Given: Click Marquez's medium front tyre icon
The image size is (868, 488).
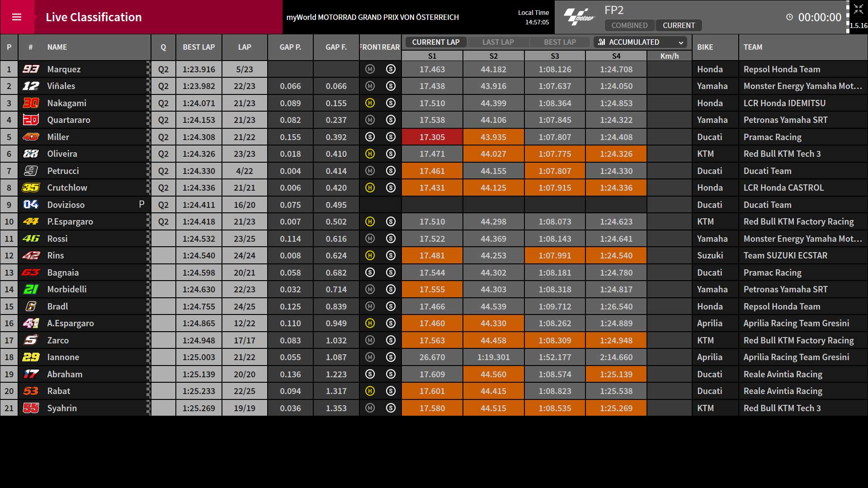Looking at the screenshot, I should 370,69.
